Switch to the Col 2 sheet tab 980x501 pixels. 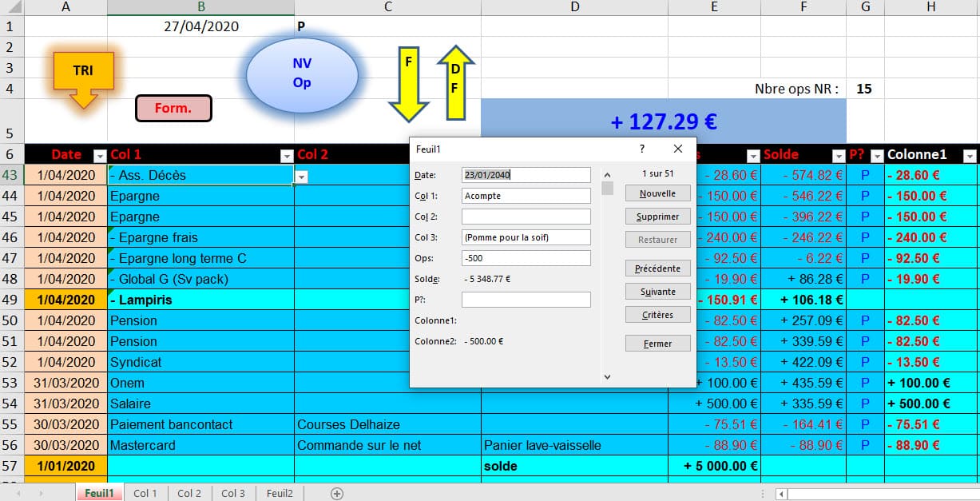pos(189,494)
